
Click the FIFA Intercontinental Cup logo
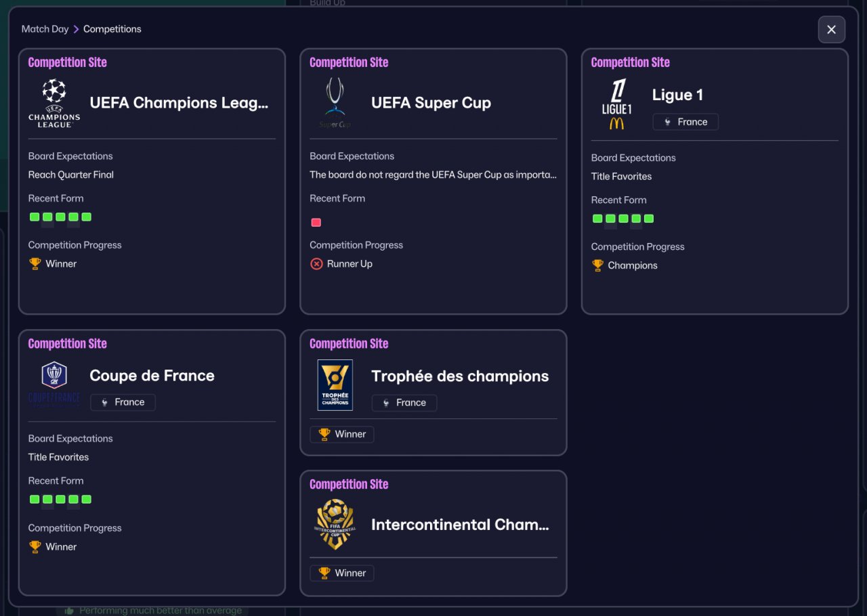click(335, 524)
